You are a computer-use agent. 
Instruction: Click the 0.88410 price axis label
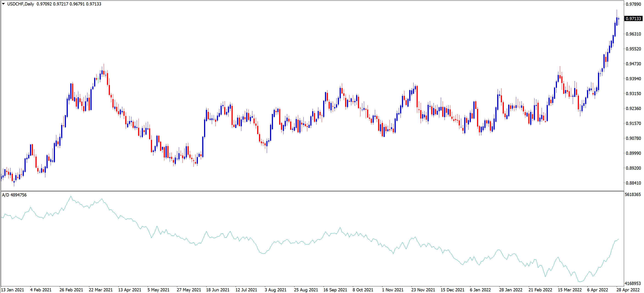click(x=633, y=183)
